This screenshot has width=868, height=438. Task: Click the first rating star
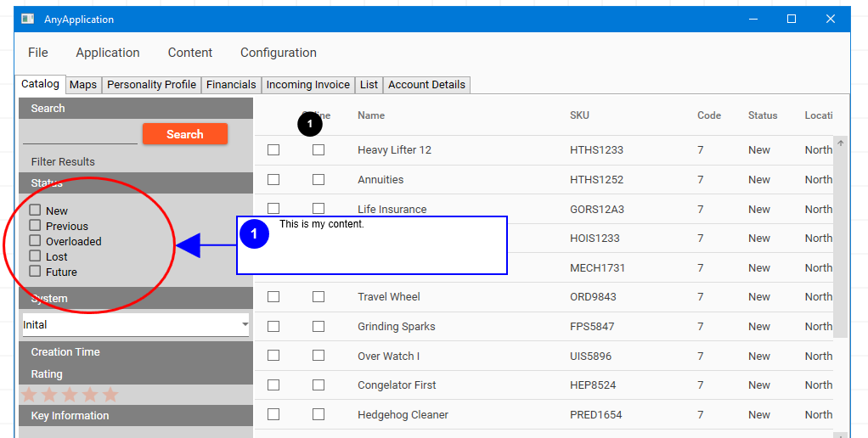(x=30, y=395)
